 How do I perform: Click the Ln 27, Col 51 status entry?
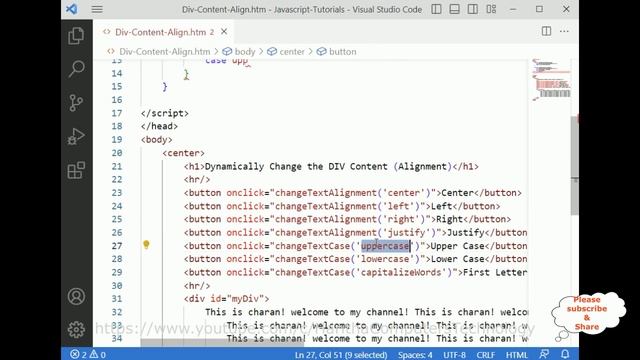point(341,355)
